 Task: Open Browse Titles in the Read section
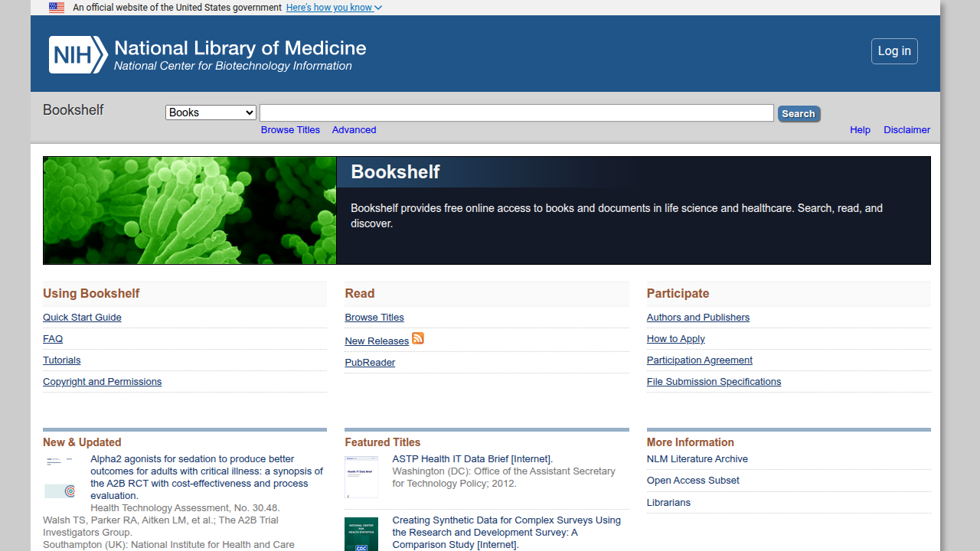pos(374,318)
